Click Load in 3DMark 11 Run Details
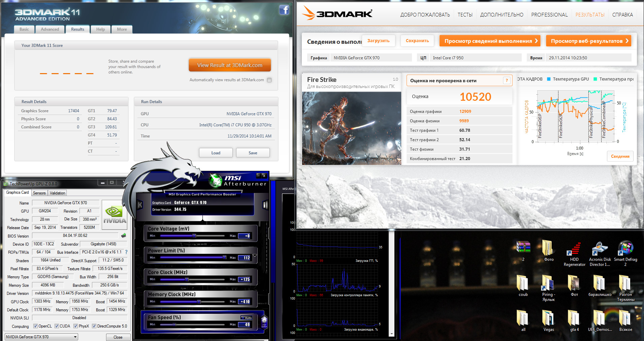 216,153
